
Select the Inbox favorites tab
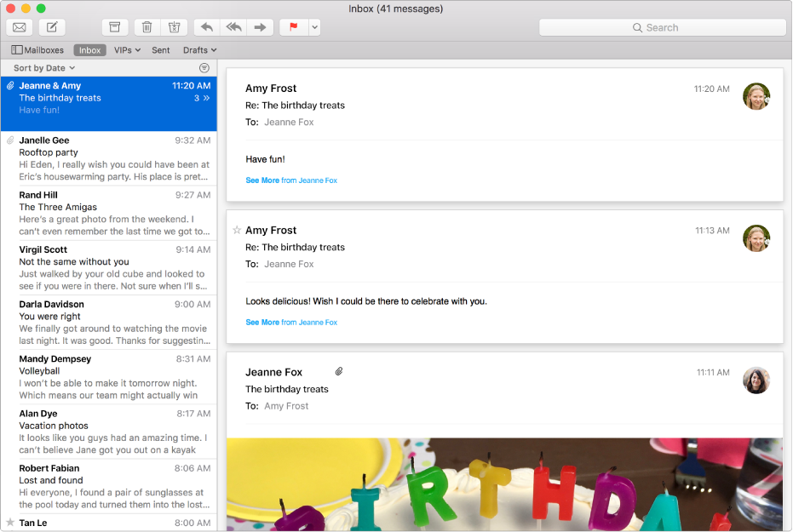coord(89,50)
